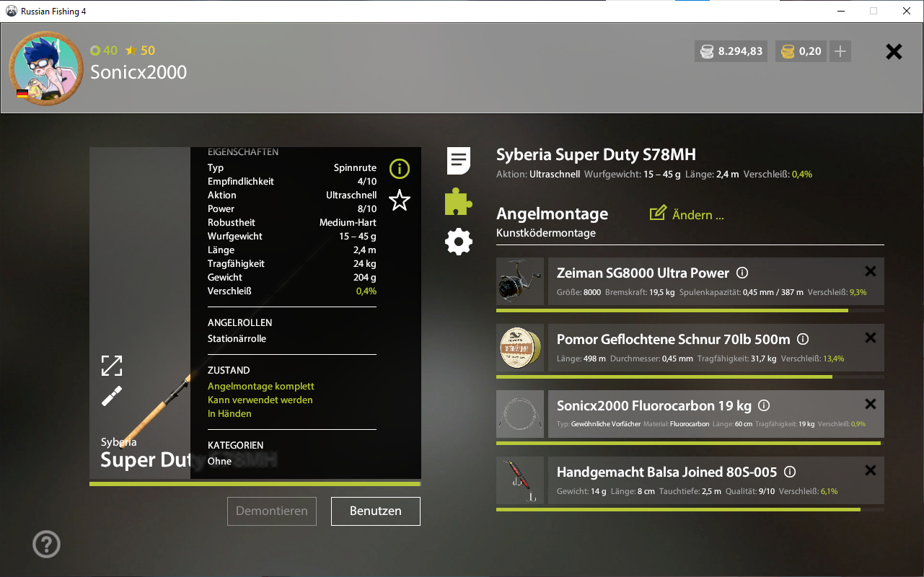Click the Demontieren button
This screenshot has width=924, height=577.
272,511
